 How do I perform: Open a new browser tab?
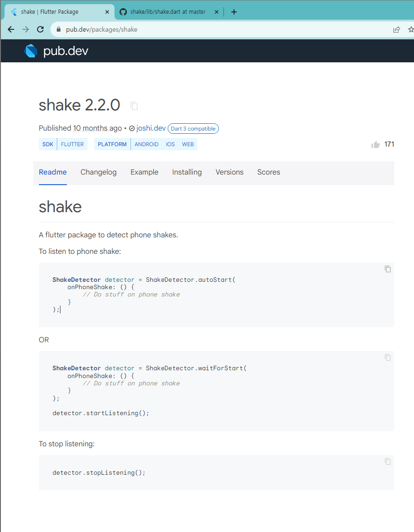tap(234, 12)
